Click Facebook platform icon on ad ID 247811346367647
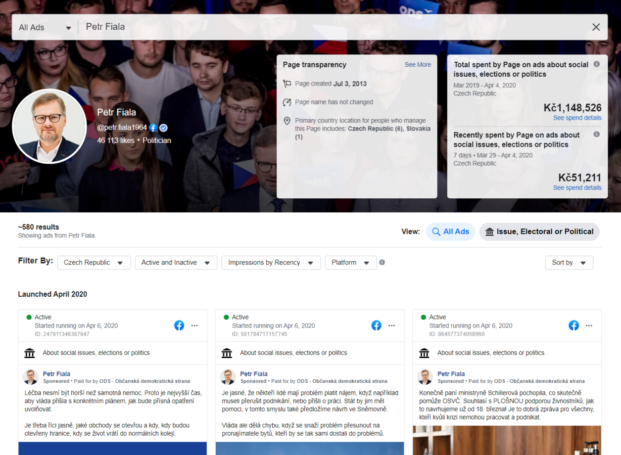 179,326
